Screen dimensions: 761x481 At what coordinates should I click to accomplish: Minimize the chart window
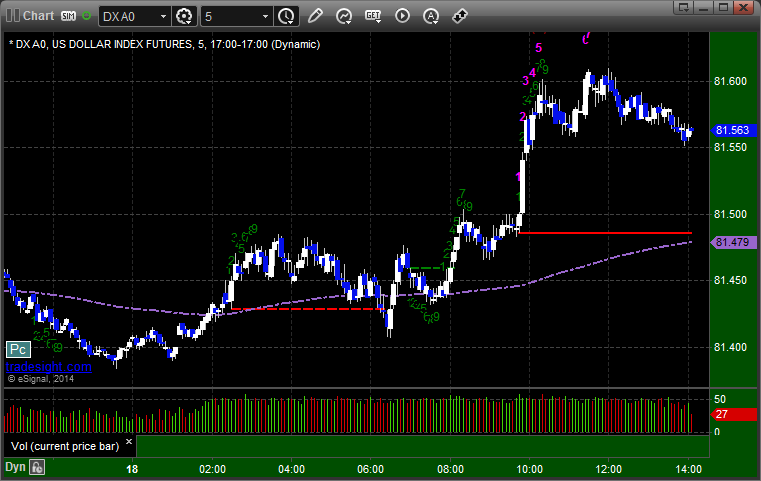tap(704, 7)
